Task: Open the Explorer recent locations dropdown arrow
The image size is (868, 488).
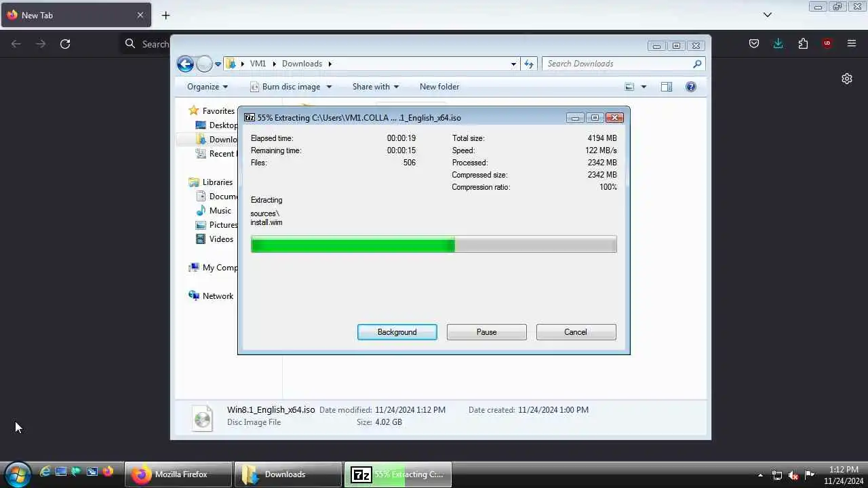Action: [218, 64]
